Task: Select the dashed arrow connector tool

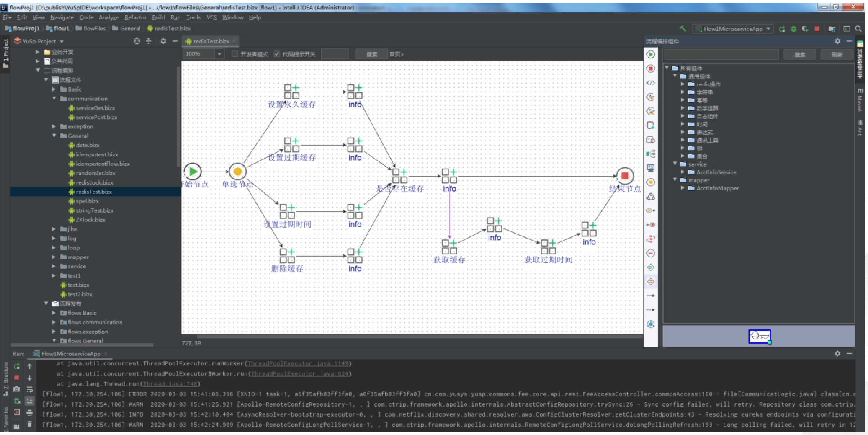Action: 650,310
